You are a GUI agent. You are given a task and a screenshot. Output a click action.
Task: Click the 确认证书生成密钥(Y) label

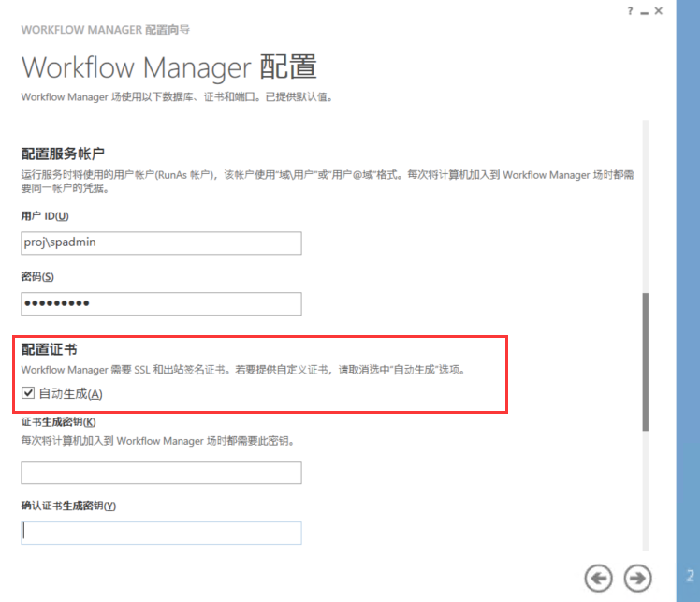pyautogui.click(x=68, y=506)
